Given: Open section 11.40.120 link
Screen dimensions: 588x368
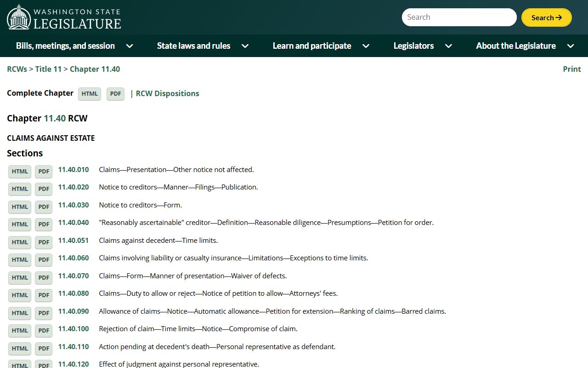Looking at the screenshot, I should (x=73, y=364).
